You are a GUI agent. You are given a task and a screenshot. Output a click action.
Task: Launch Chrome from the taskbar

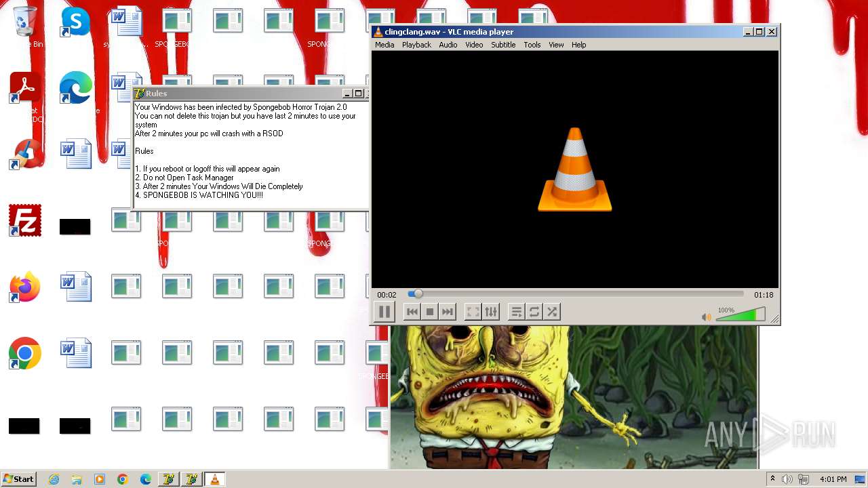pyautogui.click(x=122, y=479)
